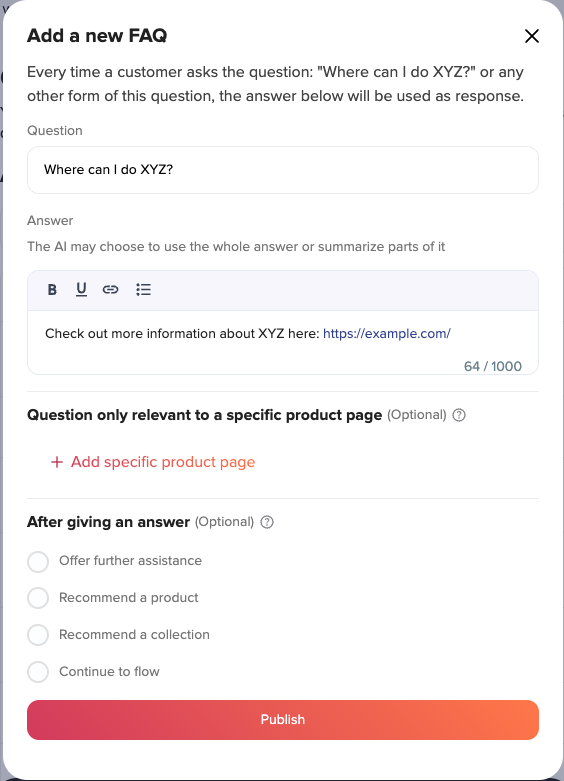
Task: Select Continue to flow option
Action: (x=38, y=672)
